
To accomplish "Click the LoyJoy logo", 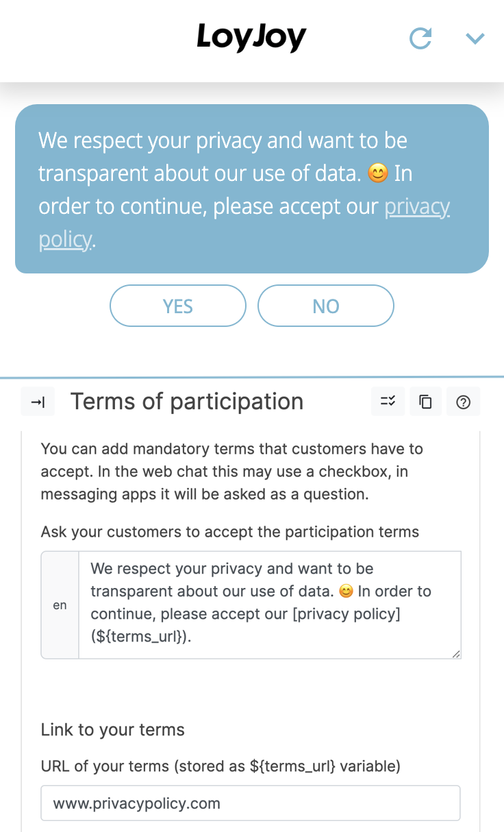I will 251,38.
